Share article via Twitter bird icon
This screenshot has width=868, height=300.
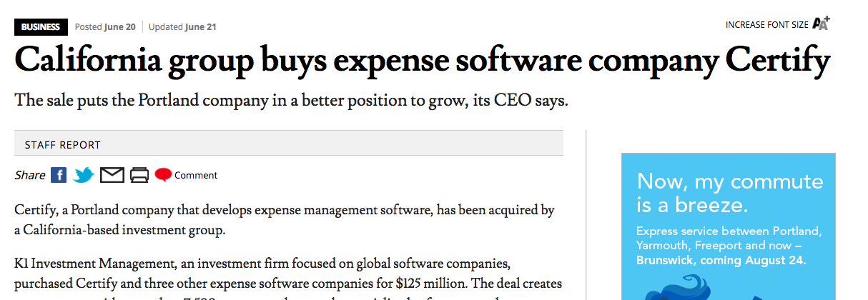(x=84, y=175)
